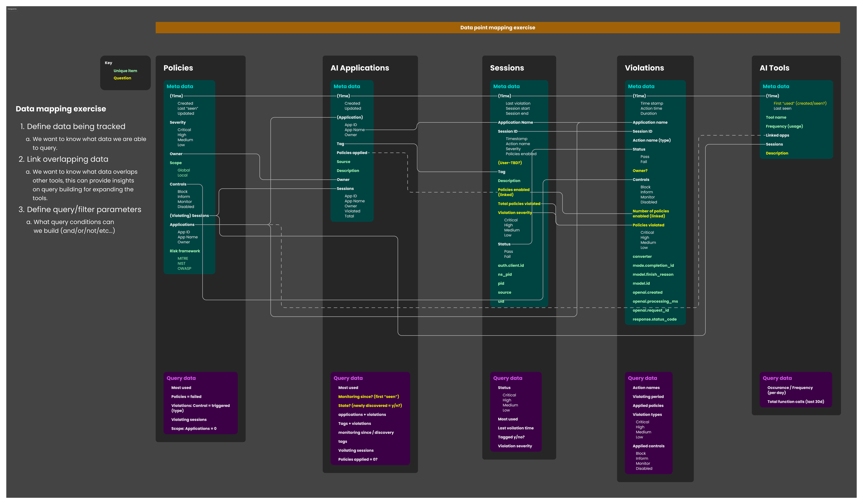The image size is (863, 504).
Task: Click Question label in the Key box
Action: [x=122, y=78]
